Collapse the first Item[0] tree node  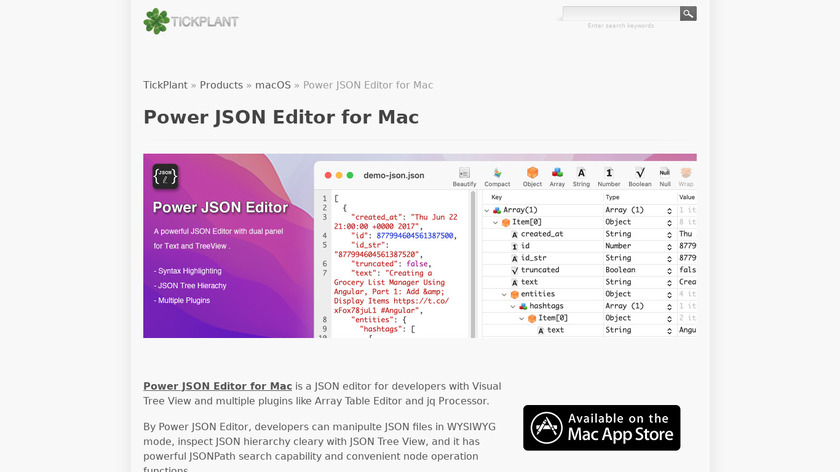[x=496, y=222]
